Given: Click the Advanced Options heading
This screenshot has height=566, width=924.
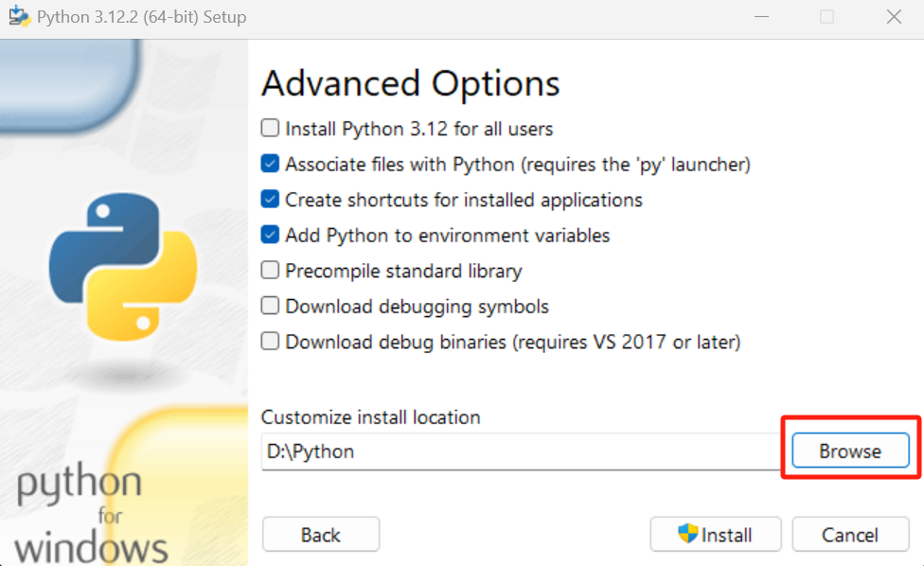Looking at the screenshot, I should 410,83.
